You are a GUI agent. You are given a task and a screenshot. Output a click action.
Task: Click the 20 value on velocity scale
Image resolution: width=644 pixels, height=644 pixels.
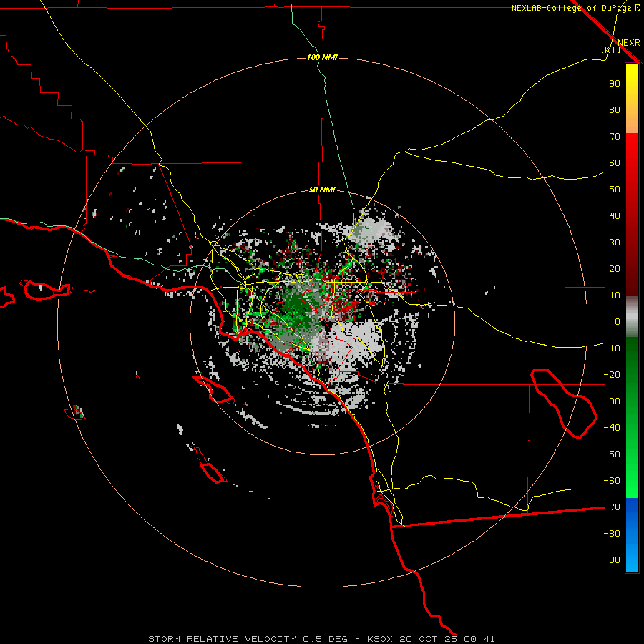pos(615,269)
